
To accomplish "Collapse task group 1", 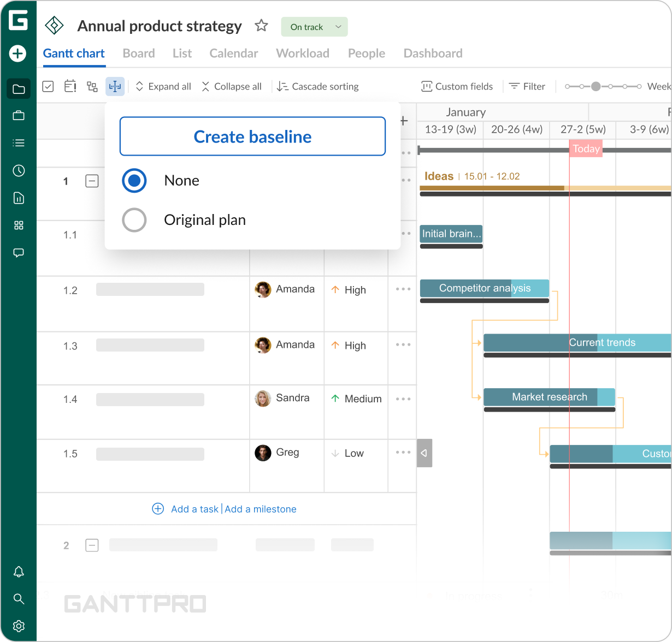I will [92, 181].
